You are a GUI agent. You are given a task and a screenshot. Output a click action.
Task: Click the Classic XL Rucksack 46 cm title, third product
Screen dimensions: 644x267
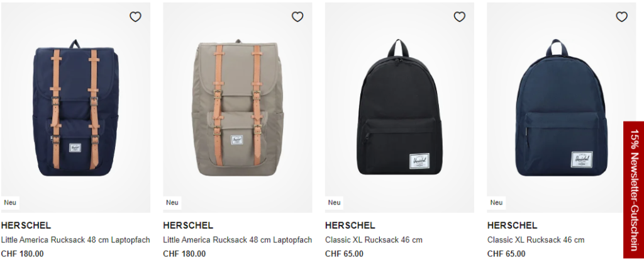point(374,240)
